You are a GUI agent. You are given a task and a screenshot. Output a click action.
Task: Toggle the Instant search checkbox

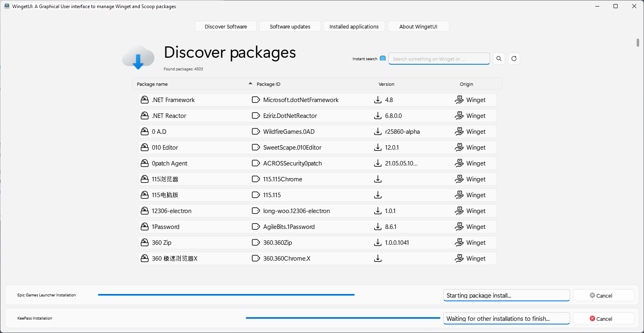tap(382, 59)
